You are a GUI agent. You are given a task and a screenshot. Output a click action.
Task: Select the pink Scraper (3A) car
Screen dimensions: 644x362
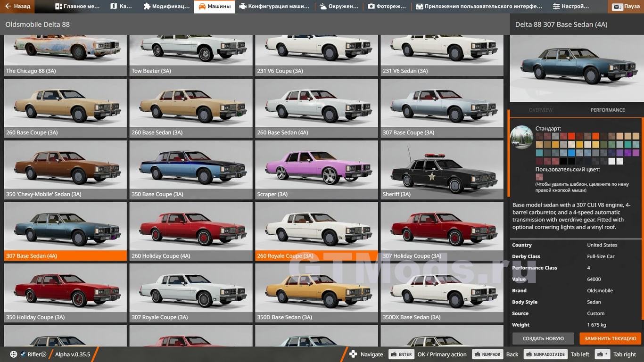point(316,170)
